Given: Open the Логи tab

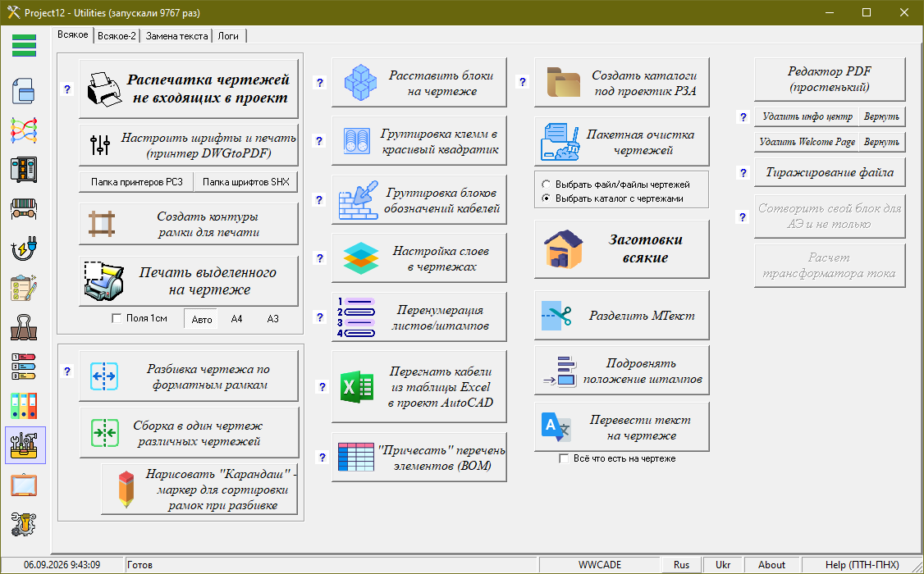Looking at the screenshot, I should (229, 36).
